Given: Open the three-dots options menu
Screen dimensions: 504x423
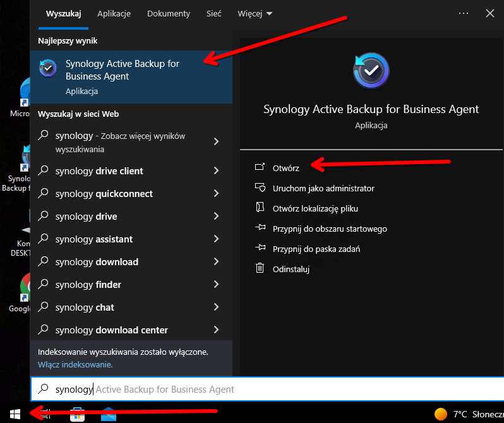Looking at the screenshot, I should click(464, 13).
